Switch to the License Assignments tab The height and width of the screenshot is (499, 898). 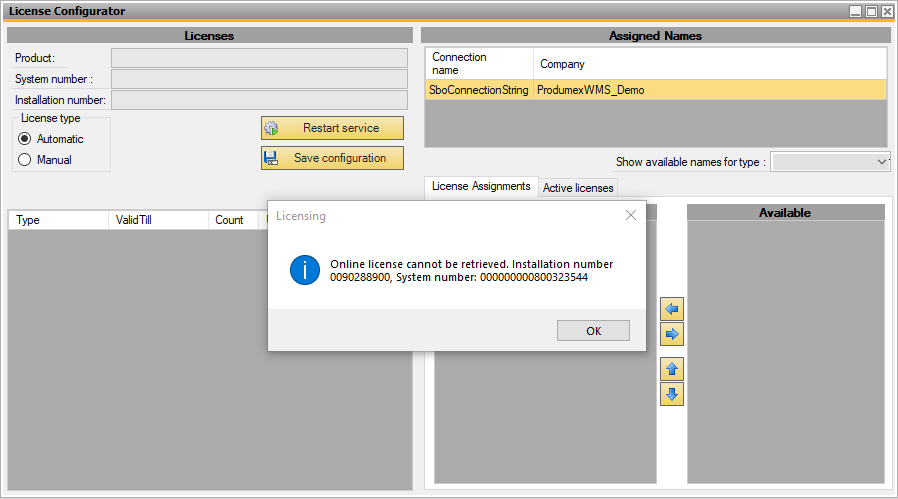pyautogui.click(x=480, y=186)
